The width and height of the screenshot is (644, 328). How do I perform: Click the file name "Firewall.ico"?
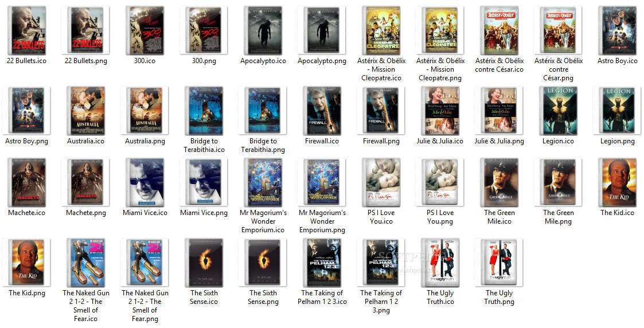322,141
